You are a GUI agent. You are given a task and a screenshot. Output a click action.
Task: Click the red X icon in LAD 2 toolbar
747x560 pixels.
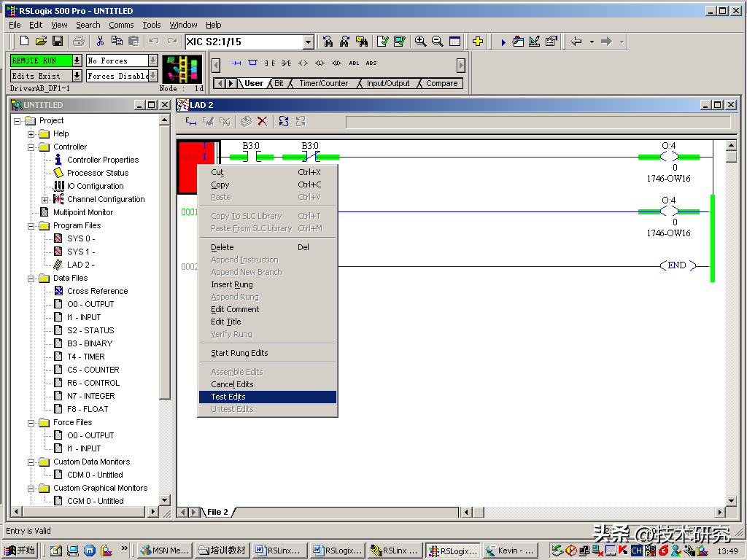click(x=262, y=122)
